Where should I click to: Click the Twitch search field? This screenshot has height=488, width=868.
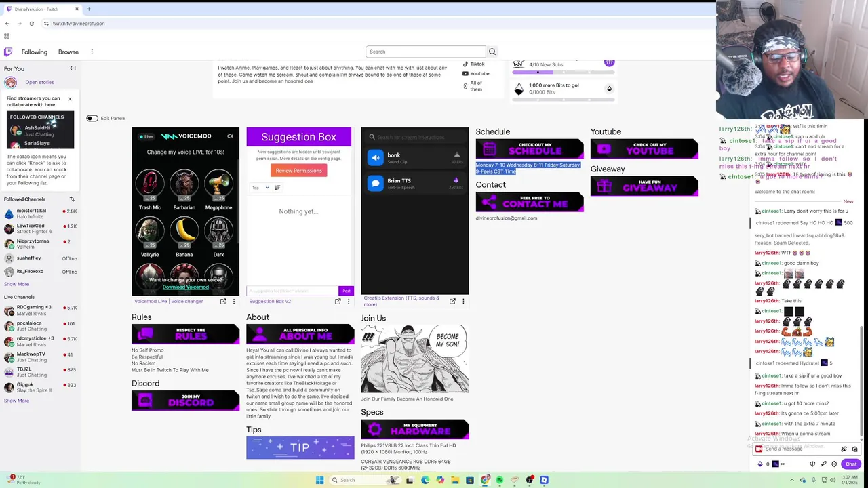pyautogui.click(x=426, y=52)
